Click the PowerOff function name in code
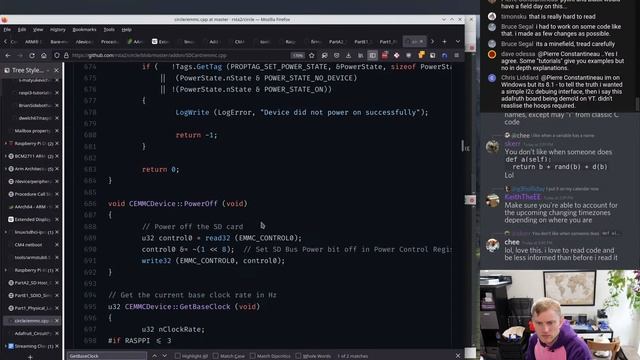This screenshot has width=640, height=360. (x=201, y=203)
